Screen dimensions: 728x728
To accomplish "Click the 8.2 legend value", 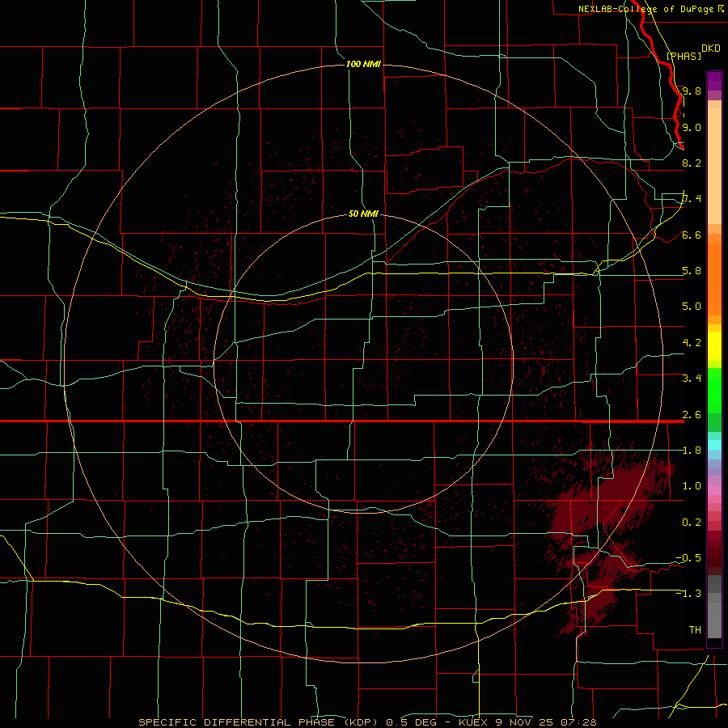I will [x=692, y=163].
